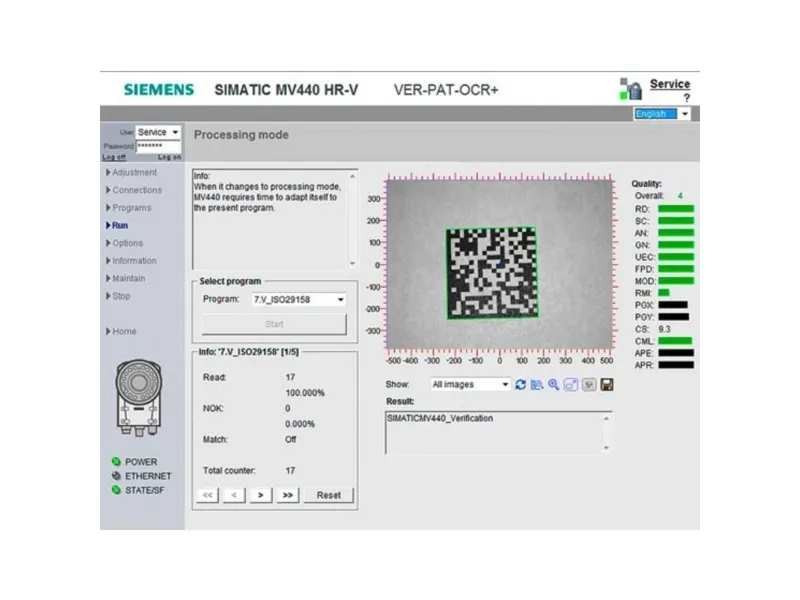Open help with the question mark
This screenshot has width=800, height=600.
coord(687,98)
